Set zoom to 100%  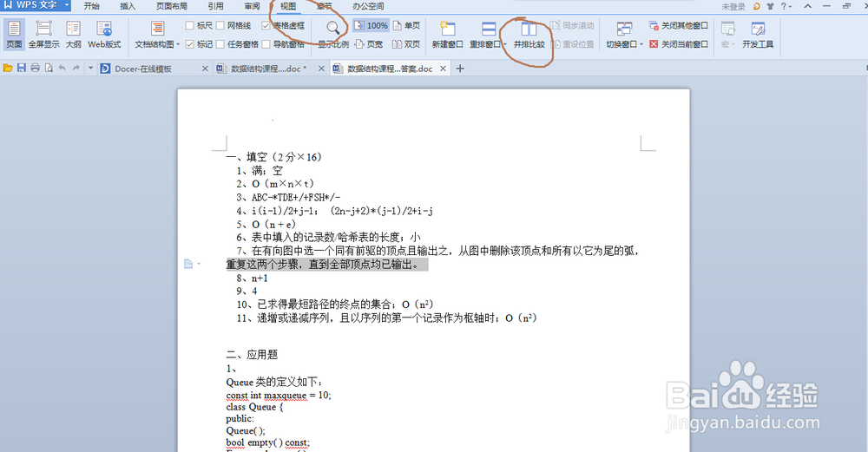point(371,25)
